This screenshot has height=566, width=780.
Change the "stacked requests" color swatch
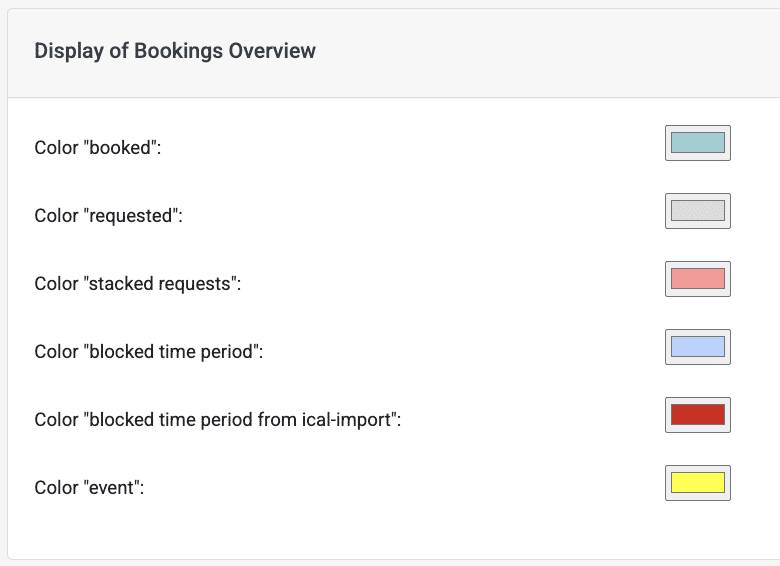point(697,279)
